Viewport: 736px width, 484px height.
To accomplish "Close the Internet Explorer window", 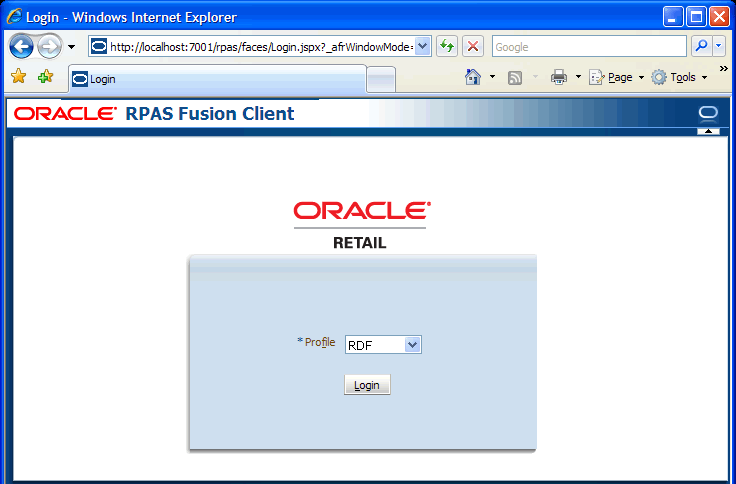I will pyautogui.click(x=719, y=17).
